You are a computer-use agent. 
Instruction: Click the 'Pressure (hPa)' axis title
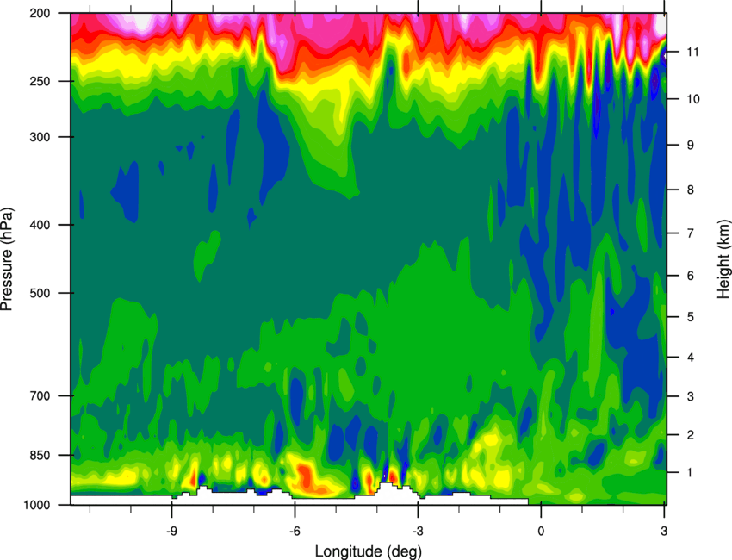7,259
